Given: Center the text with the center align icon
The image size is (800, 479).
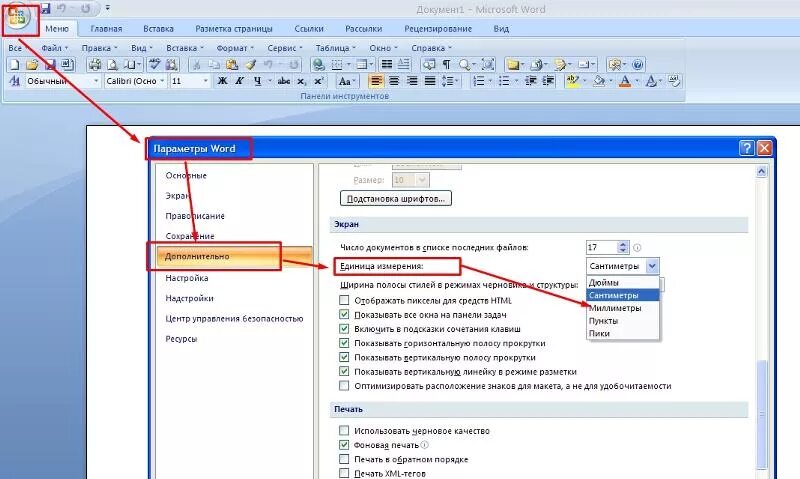Looking at the screenshot, I should 394,81.
